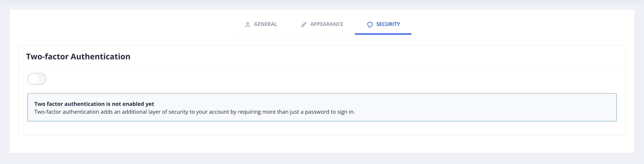644x164 pixels.
Task: Click the grey track of the 2FA switch
Action: click(42, 79)
